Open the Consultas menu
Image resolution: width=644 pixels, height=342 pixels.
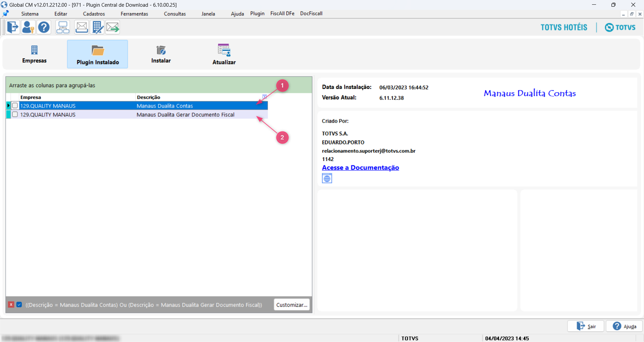click(175, 14)
